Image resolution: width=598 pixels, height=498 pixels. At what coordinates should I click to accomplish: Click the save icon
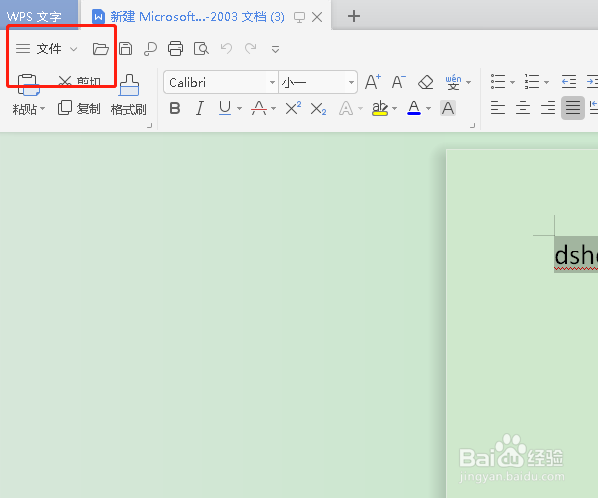pyautogui.click(x=125, y=49)
